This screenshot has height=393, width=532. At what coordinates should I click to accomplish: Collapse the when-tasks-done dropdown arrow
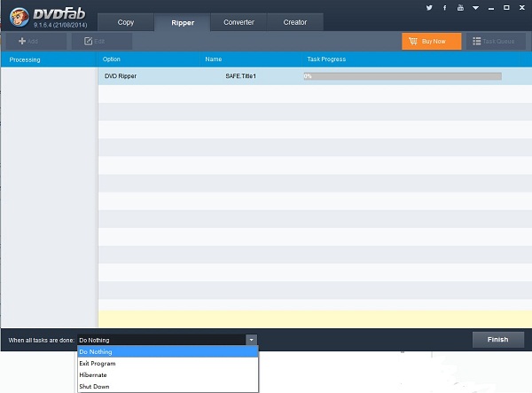(252, 340)
